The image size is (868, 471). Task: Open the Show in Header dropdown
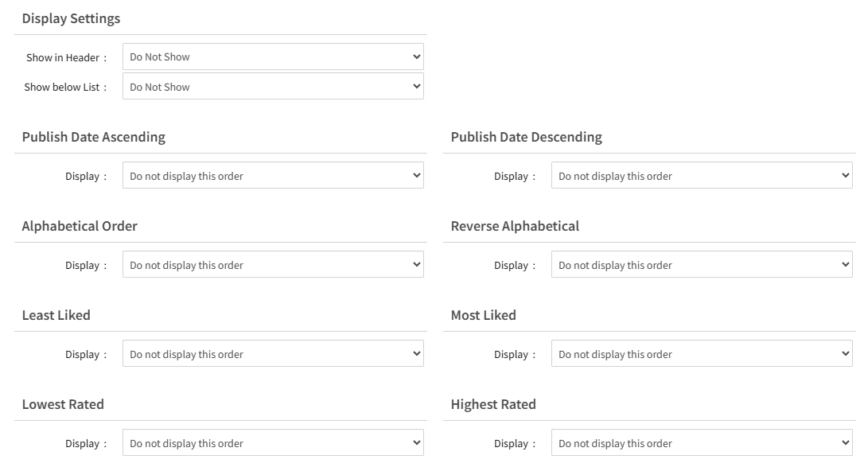273,57
